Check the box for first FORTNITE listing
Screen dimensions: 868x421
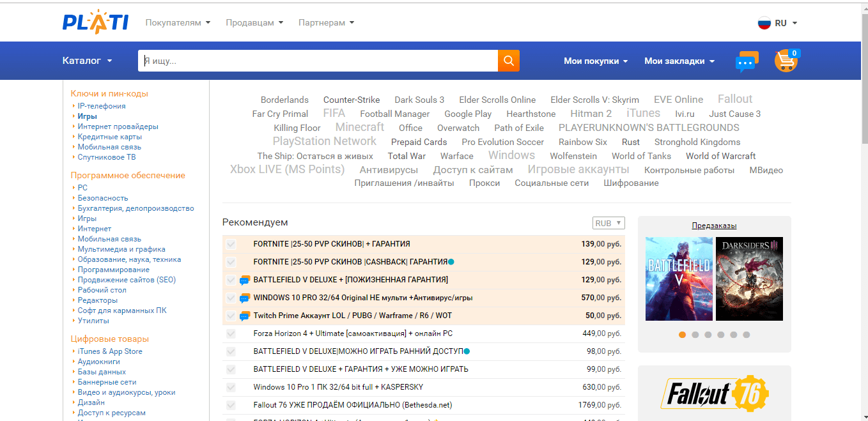click(x=231, y=244)
